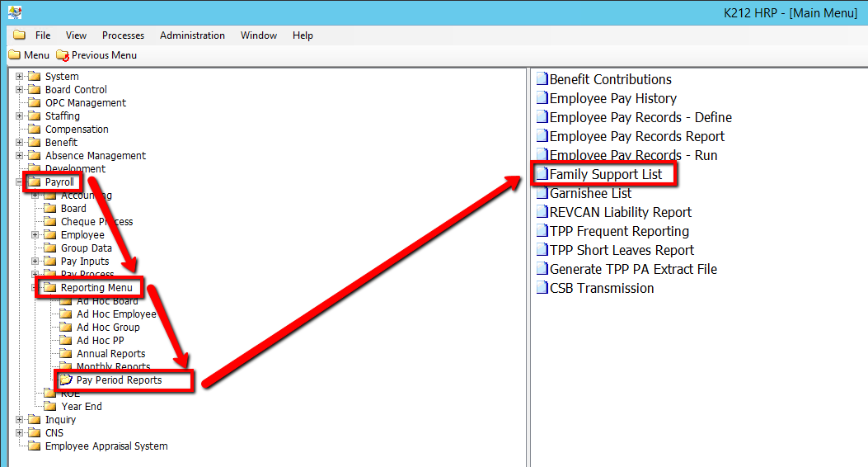Click the document icon beside CSB Transmission
Screen dimensions: 868x467
pyautogui.click(x=542, y=288)
